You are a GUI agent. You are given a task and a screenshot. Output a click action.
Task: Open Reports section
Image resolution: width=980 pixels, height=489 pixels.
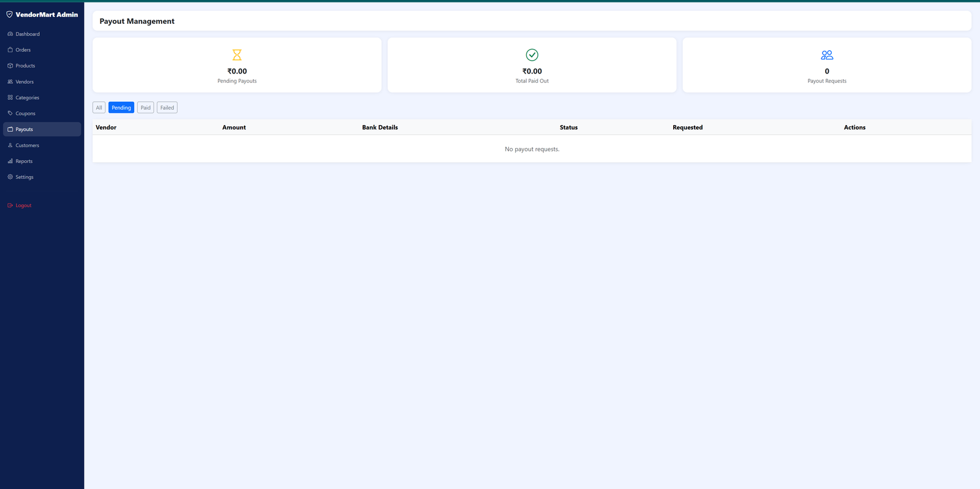tap(42, 161)
